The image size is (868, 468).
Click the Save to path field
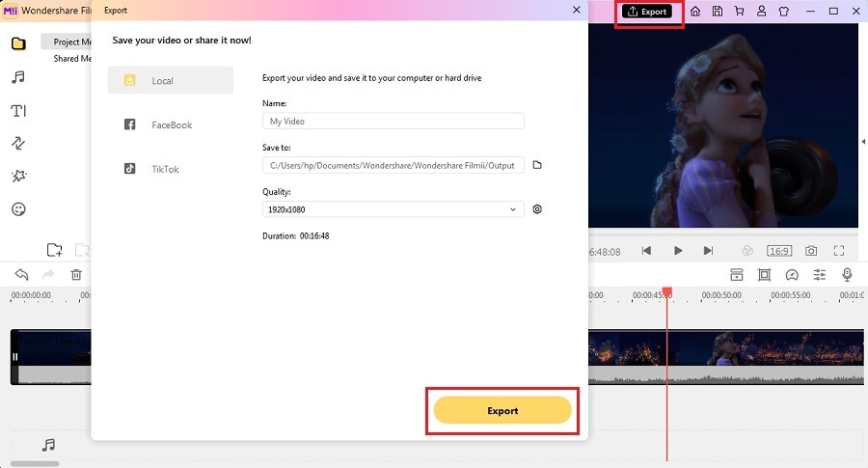[393, 165]
